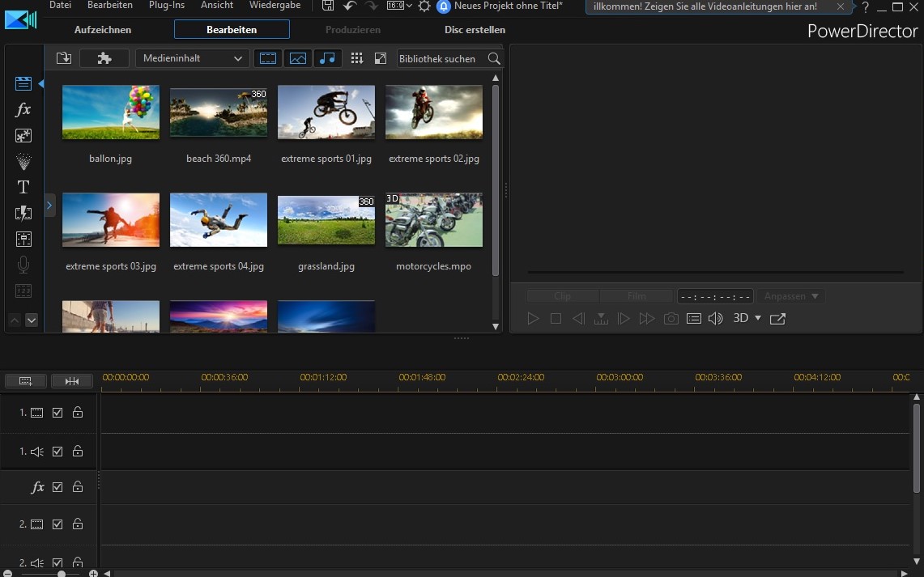Click the library vertical scrollbar
Image resolution: width=924 pixels, height=577 pixels.
tap(496, 180)
